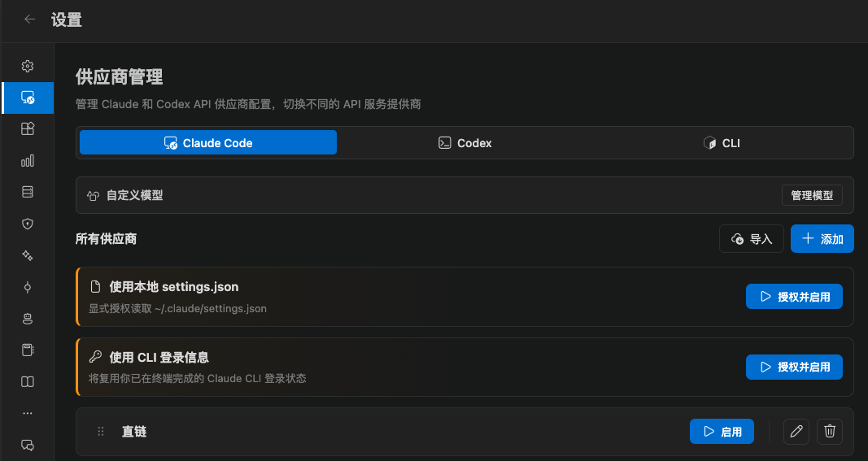Open the robot agent sidebar icon
Image resolution: width=868 pixels, height=461 pixels.
click(x=28, y=318)
